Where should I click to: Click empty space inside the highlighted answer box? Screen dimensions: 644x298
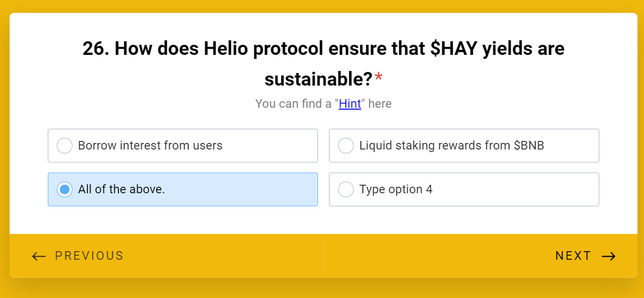[x=242, y=189]
